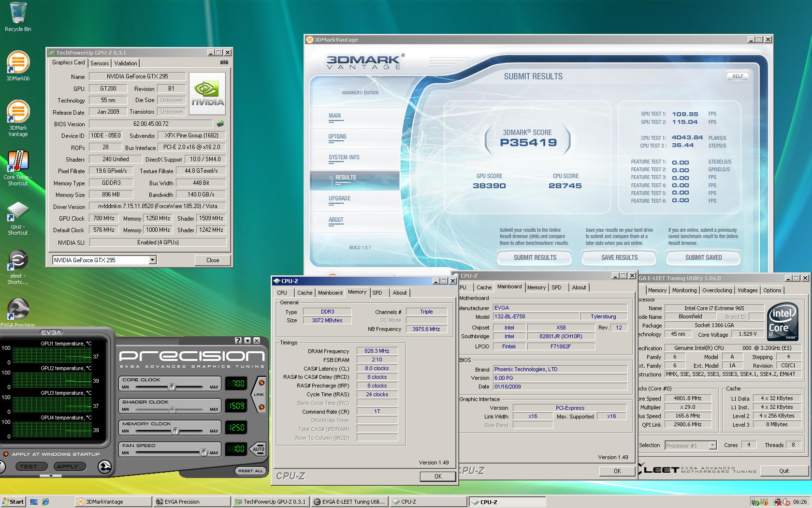812x508 pixels.
Task: Open the eleet shortcut on desktop
Action: click(18, 267)
